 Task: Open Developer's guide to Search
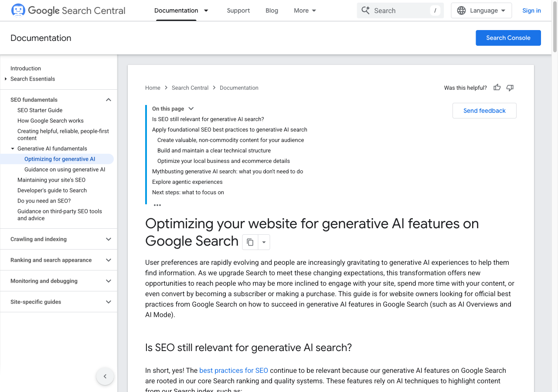click(52, 190)
